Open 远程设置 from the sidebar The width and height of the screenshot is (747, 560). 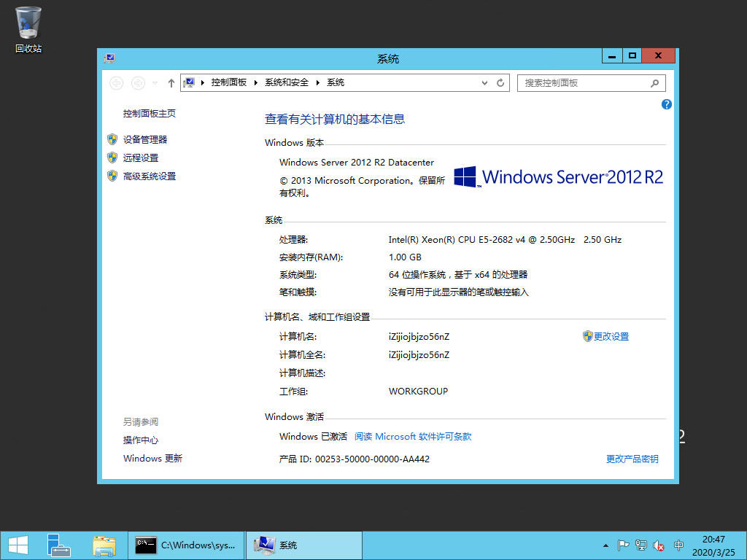(141, 157)
